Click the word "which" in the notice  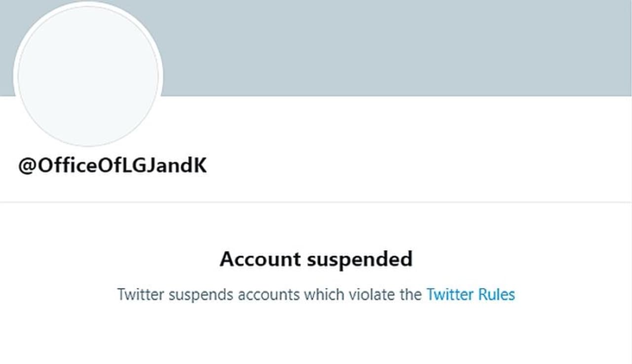[323, 294]
